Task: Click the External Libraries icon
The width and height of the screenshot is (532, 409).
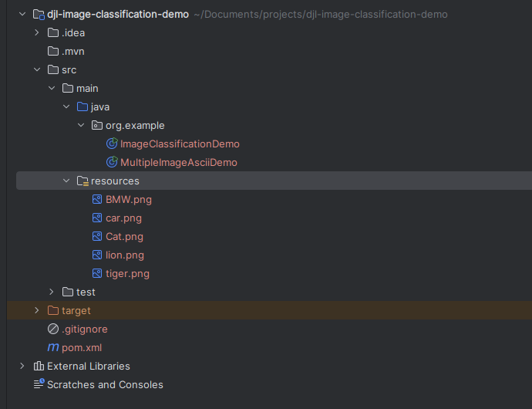Action: point(39,367)
